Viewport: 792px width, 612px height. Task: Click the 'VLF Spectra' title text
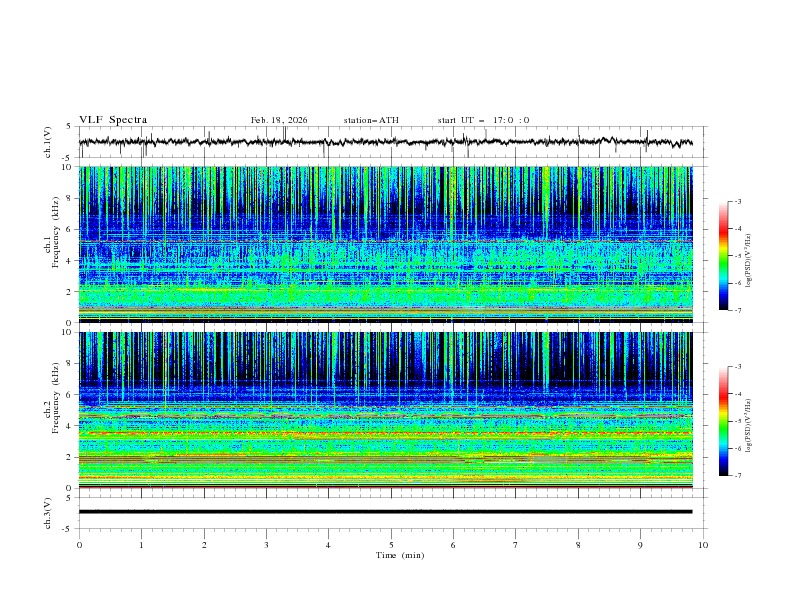pos(113,120)
